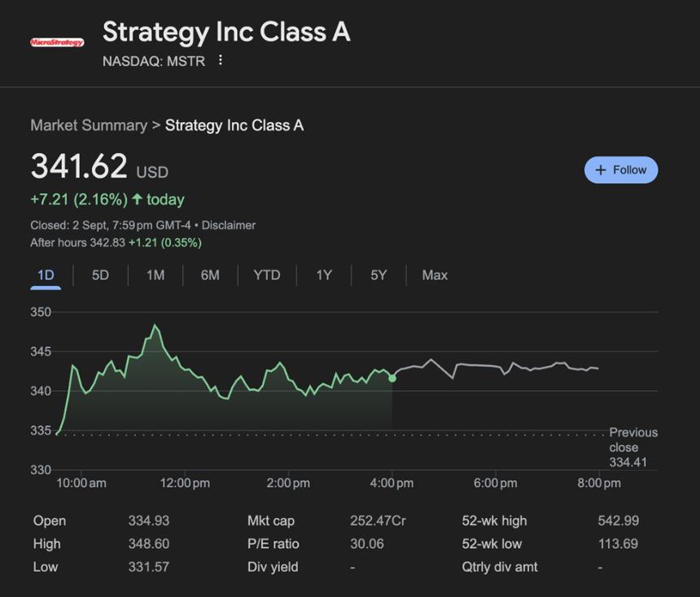The height and width of the screenshot is (597, 700).
Task: Switch to the 5D chart view
Action: [x=99, y=275]
